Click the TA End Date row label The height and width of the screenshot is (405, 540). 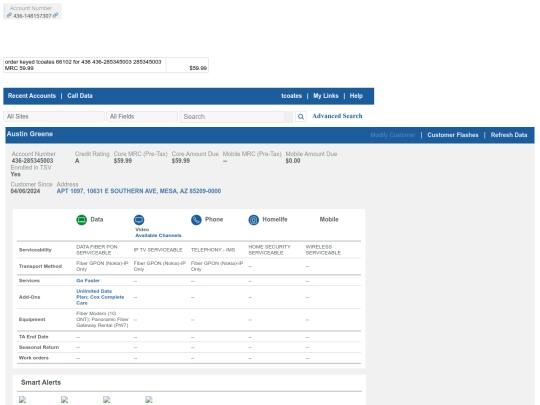pos(33,337)
